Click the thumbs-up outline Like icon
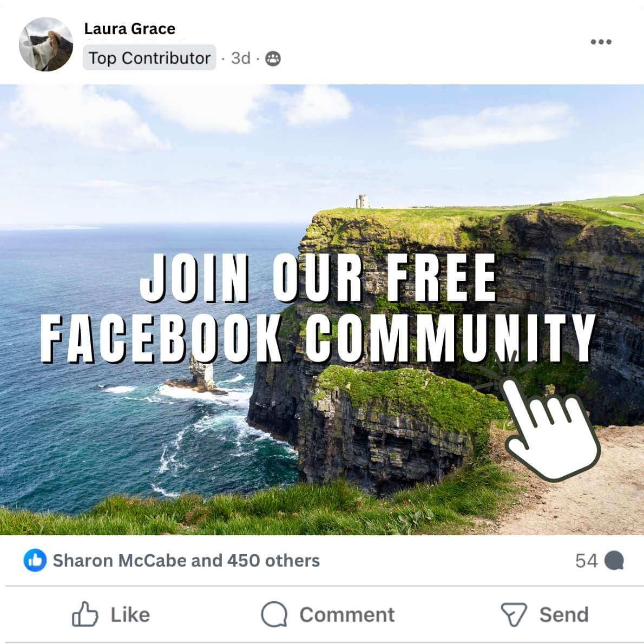The width and height of the screenshot is (644, 644). coord(85,614)
